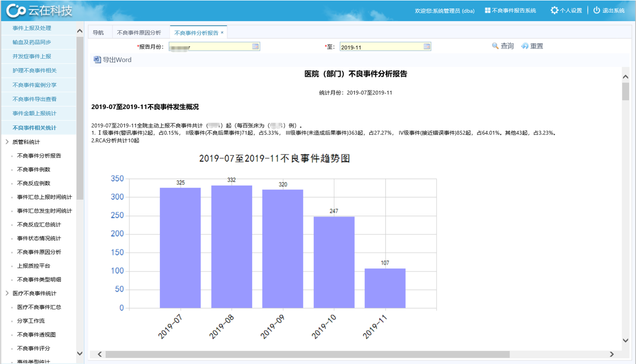The width and height of the screenshot is (636, 364).
Task: Click the calendar icon in 报告月份 field
Action: 255,46
